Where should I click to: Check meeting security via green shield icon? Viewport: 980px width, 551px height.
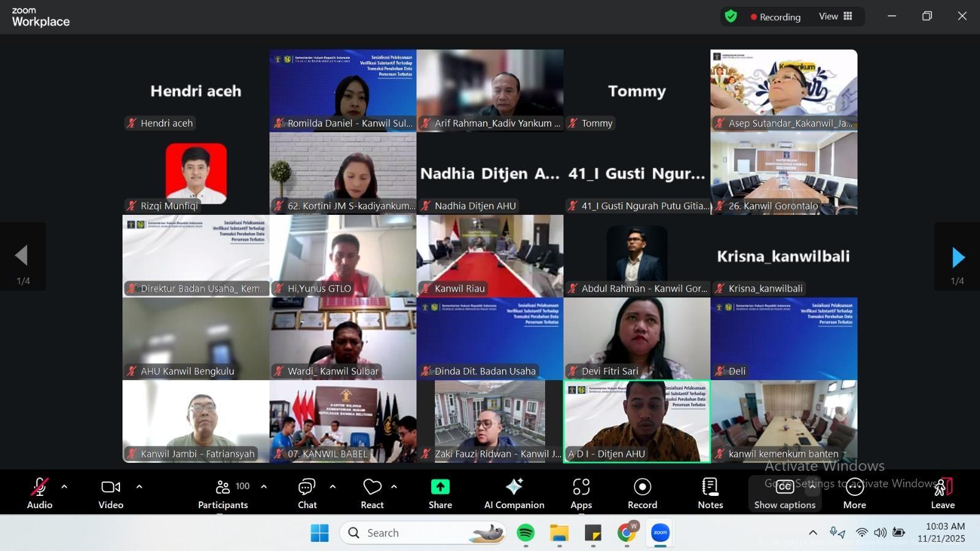pyautogui.click(x=731, y=17)
